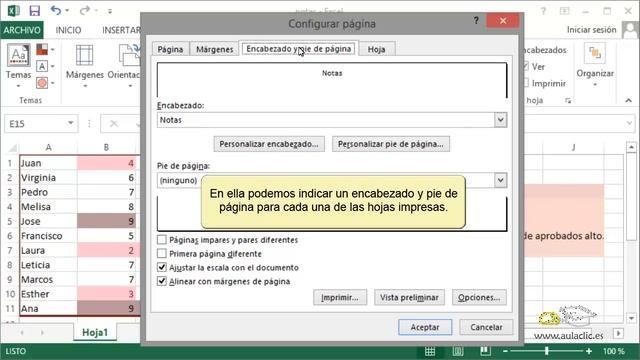Adjust the zoom slider handle
Viewport: 640px width, 360px height.
[547, 351]
